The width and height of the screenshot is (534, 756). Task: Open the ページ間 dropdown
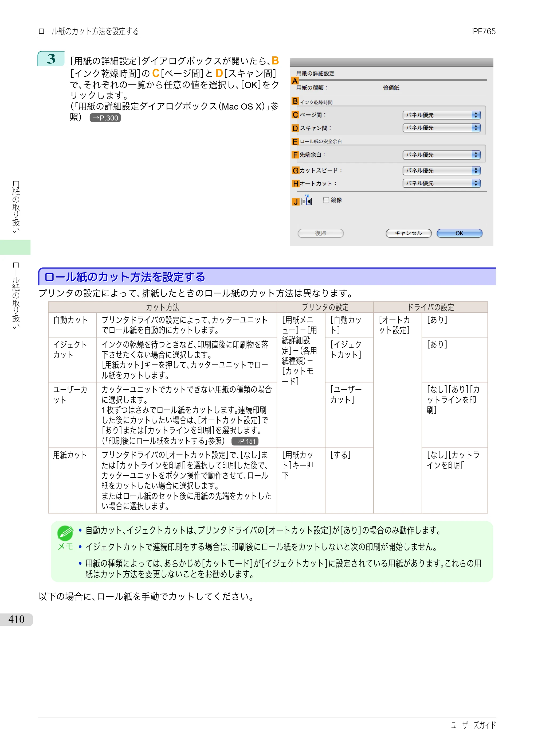[441, 115]
